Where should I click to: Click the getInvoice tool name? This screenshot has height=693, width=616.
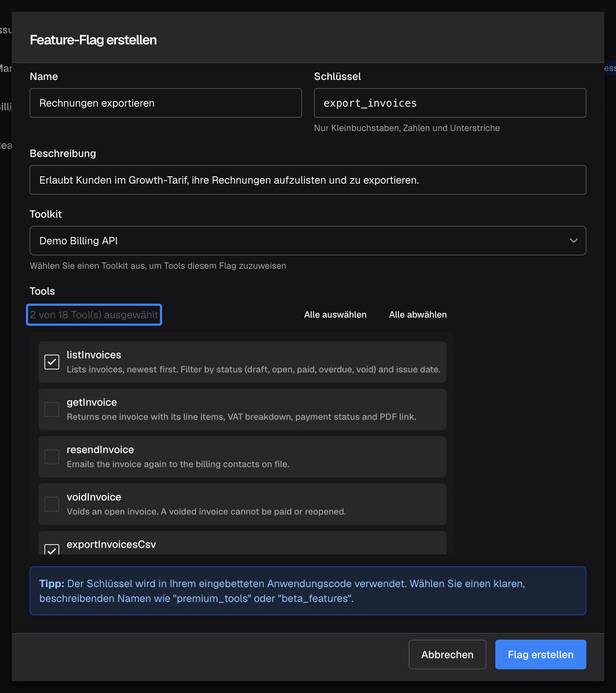point(92,402)
